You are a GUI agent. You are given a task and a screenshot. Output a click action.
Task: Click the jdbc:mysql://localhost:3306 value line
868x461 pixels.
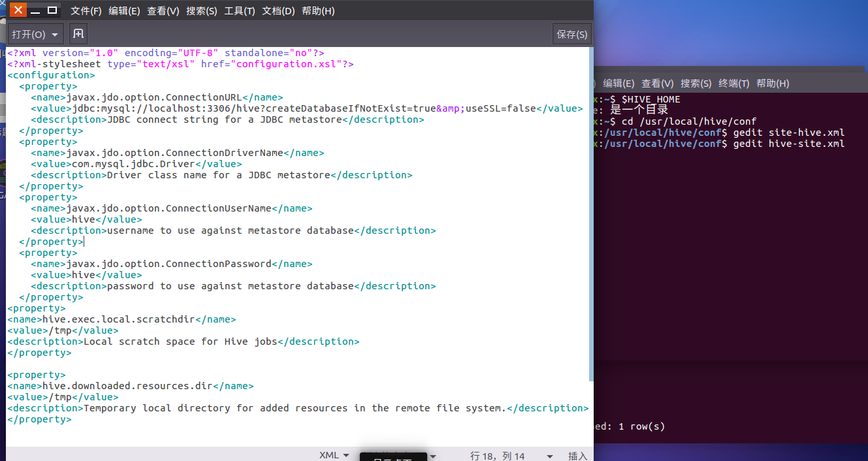tap(307, 108)
